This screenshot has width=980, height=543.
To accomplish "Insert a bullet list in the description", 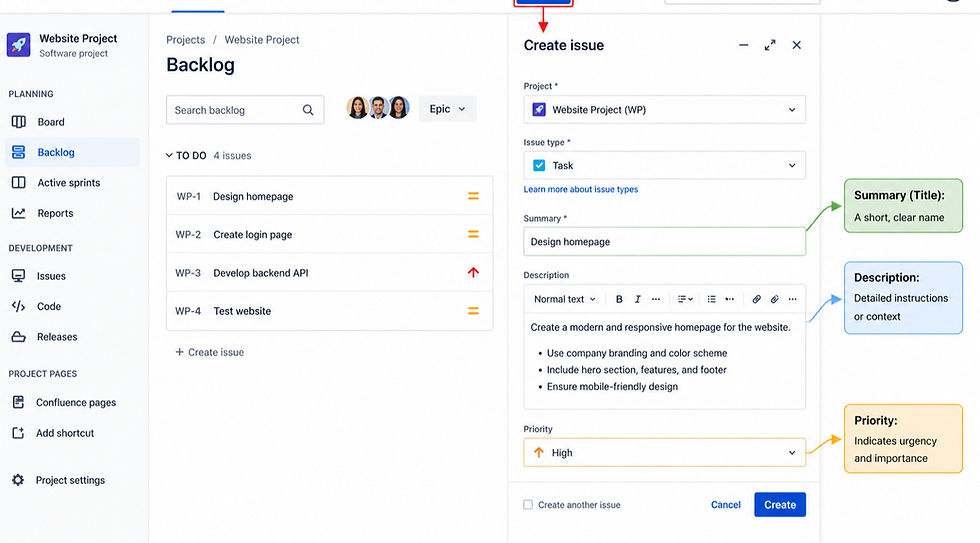I will pyautogui.click(x=711, y=299).
